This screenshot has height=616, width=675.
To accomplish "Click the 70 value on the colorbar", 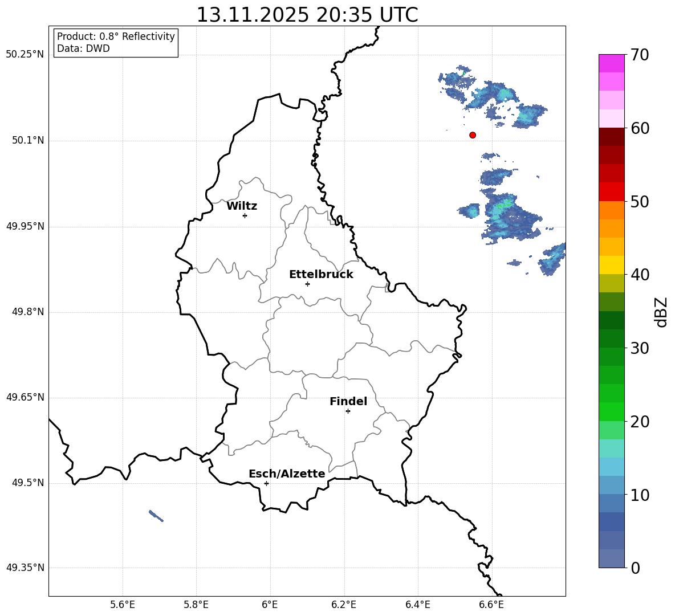I will tap(640, 55).
